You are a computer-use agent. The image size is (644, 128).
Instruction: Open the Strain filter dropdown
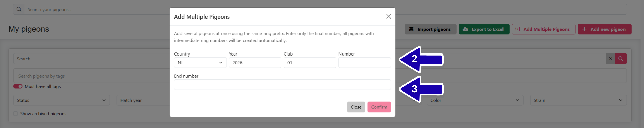[578, 100]
